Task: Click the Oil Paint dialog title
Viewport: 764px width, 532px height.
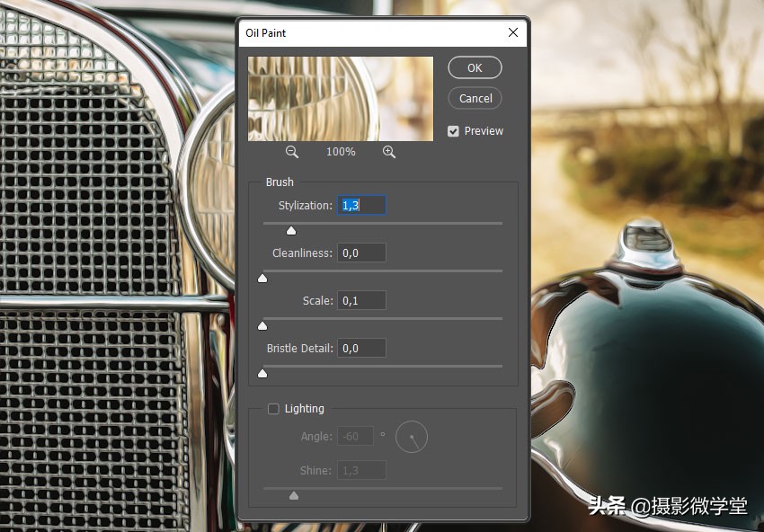Action: tap(265, 33)
